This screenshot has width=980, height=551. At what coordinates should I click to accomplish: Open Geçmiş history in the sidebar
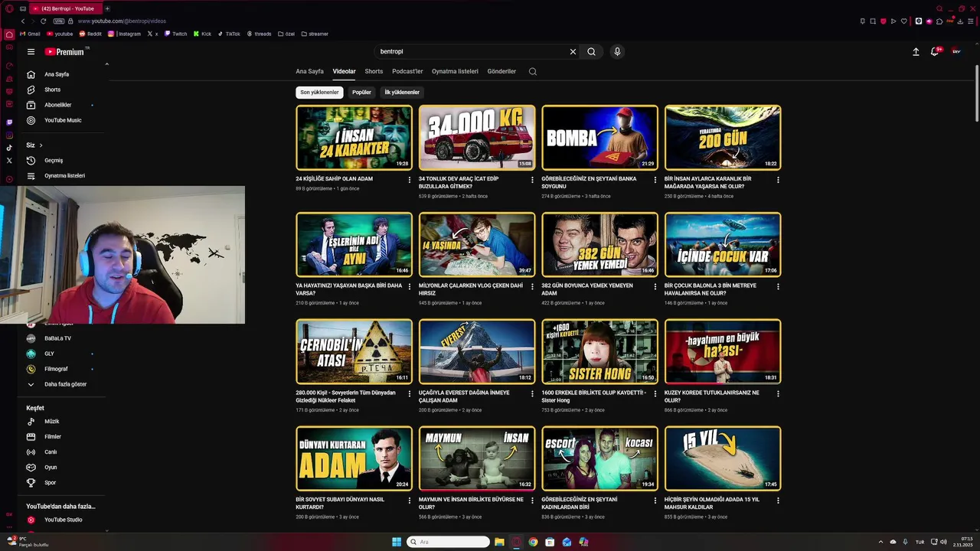click(x=54, y=161)
